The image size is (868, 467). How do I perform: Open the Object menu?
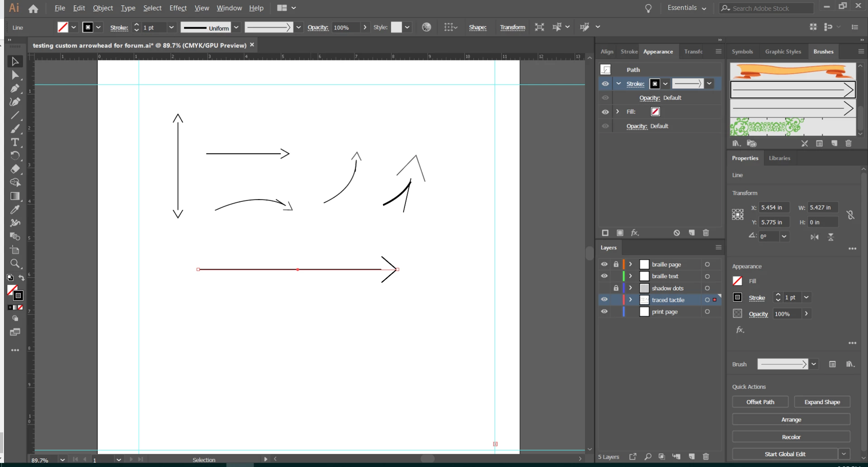coord(103,8)
